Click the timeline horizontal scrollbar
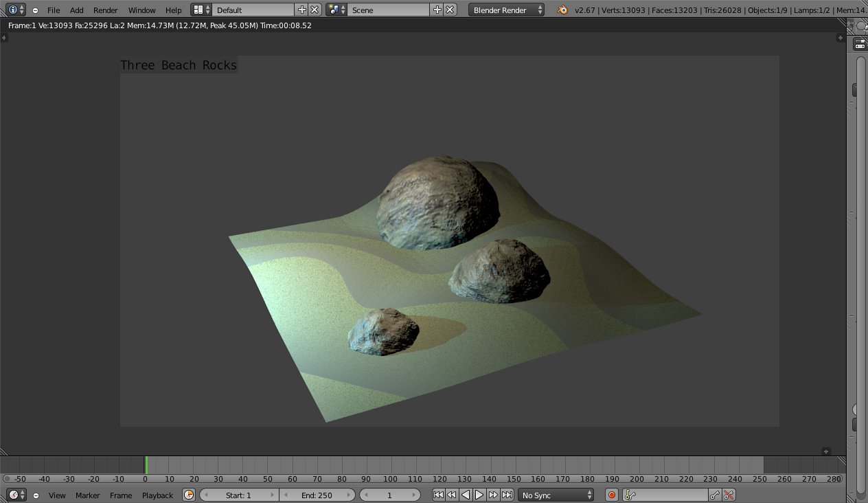 pyautogui.click(x=422, y=479)
